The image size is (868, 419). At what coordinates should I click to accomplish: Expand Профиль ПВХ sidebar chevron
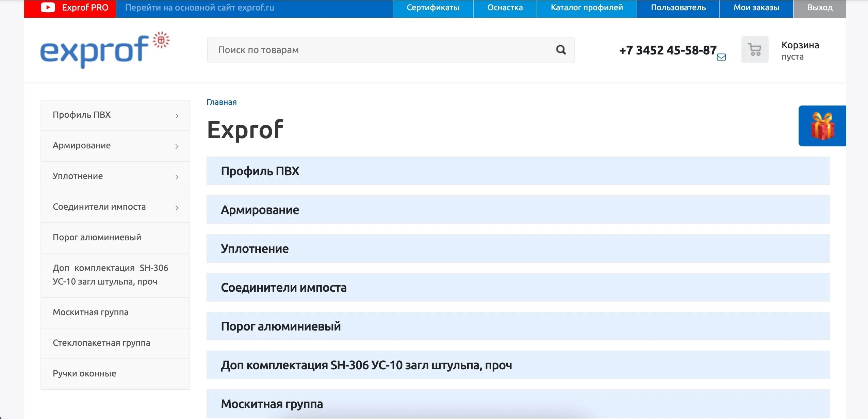(x=177, y=116)
